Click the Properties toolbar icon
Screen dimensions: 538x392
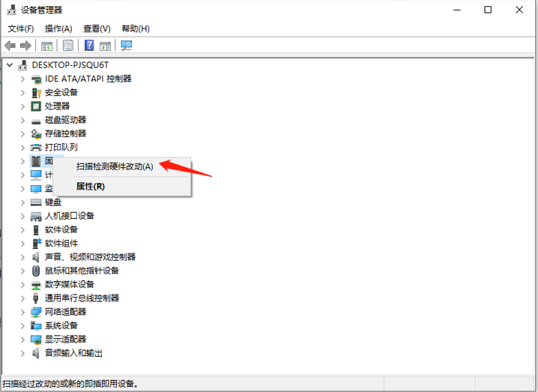[68, 46]
